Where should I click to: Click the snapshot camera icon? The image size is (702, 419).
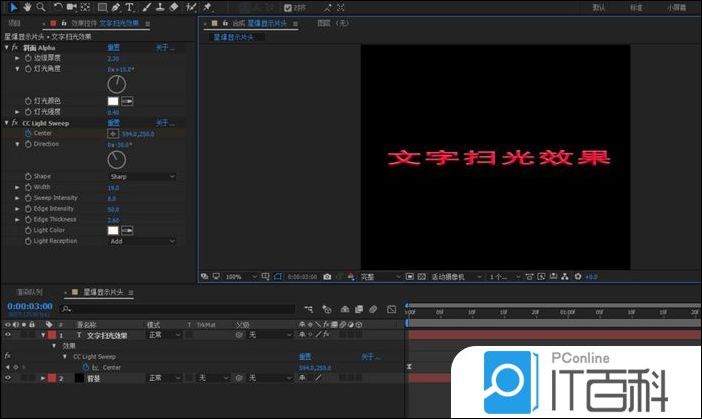coord(327,276)
